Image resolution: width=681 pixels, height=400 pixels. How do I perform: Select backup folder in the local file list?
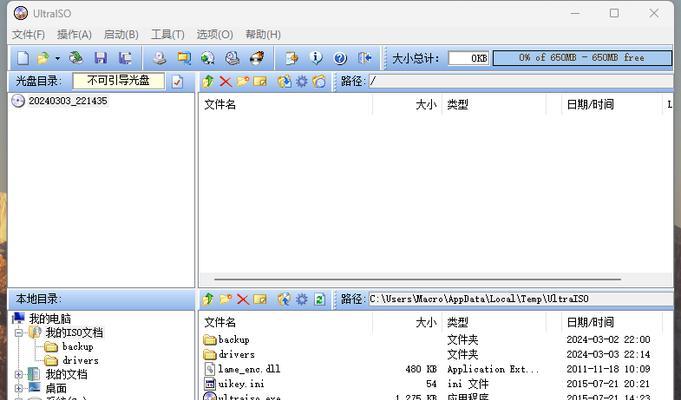[234, 340]
